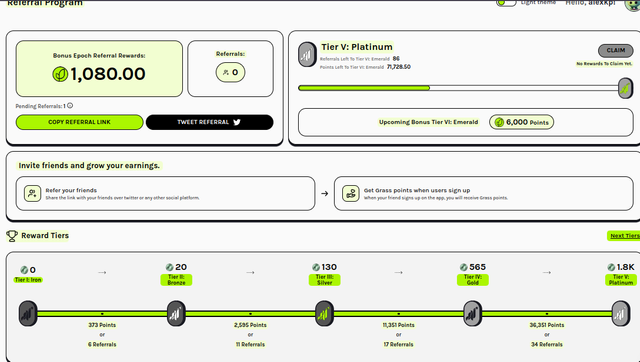Click the 17 Referrals text
Viewport: 640px width, 362px height.
coord(398,344)
